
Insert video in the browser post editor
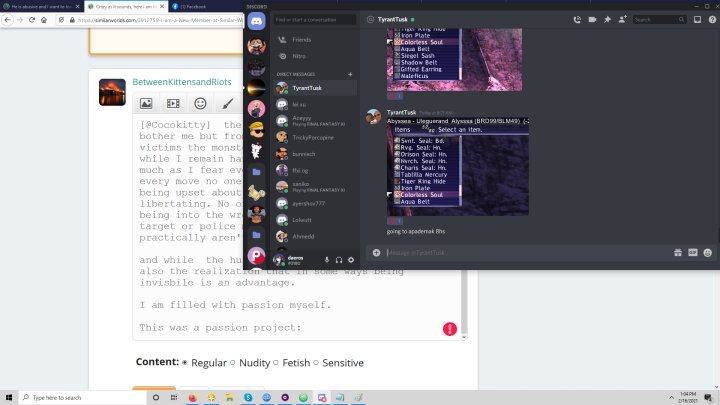173,104
